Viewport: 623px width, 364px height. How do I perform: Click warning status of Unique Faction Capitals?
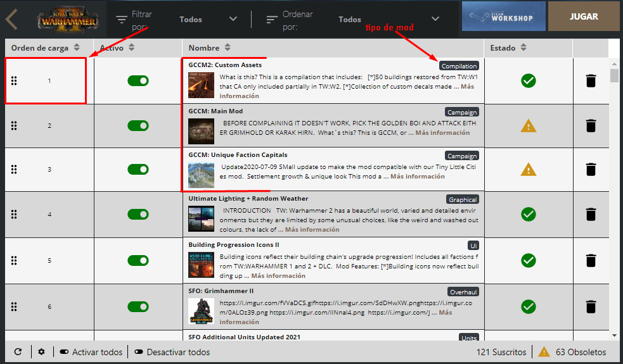pyautogui.click(x=529, y=170)
